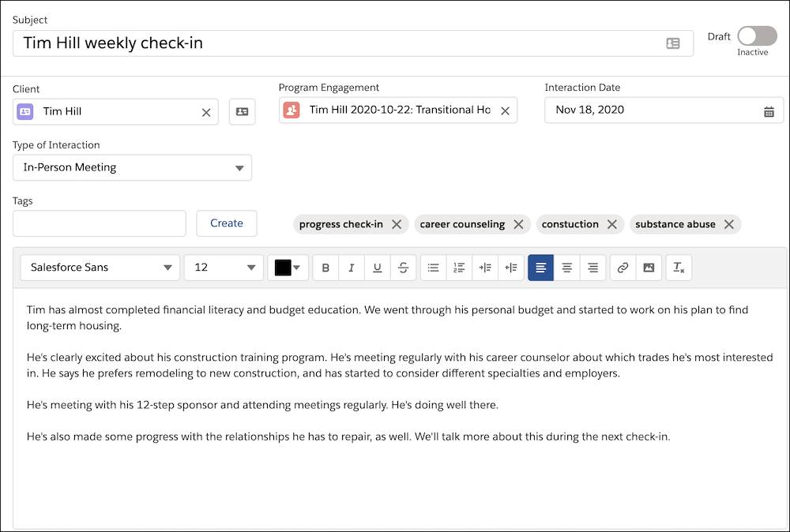Select right text alignment
The height and width of the screenshot is (532, 790).
coord(593,268)
